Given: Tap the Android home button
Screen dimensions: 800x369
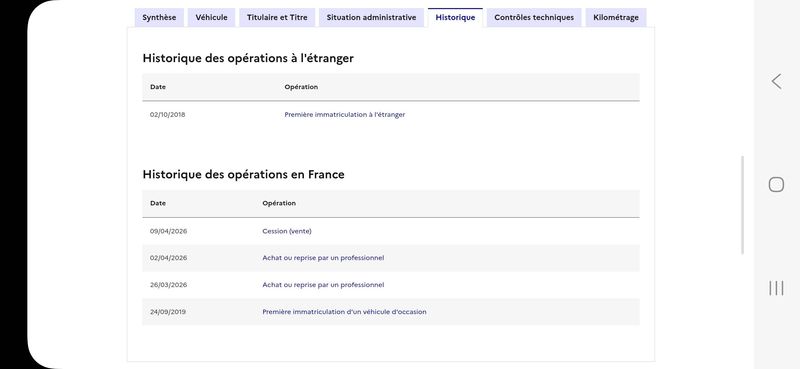Looking at the screenshot, I should pos(776,184).
